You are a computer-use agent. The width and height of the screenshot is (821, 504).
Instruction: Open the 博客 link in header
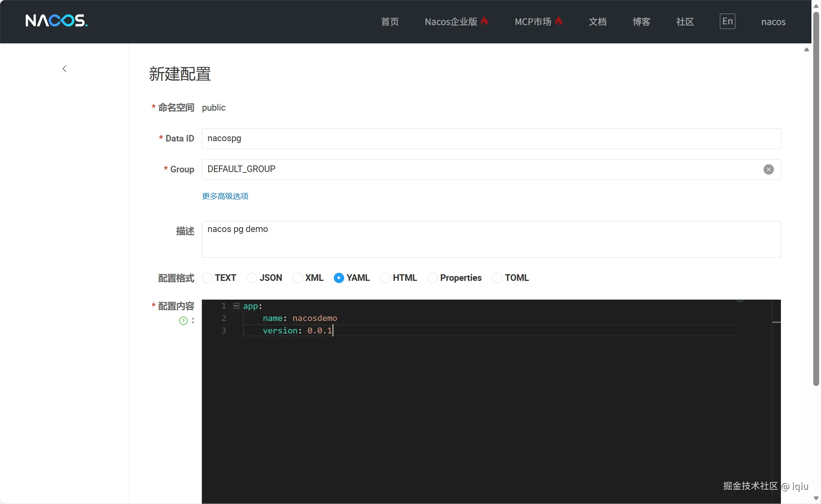pos(641,22)
